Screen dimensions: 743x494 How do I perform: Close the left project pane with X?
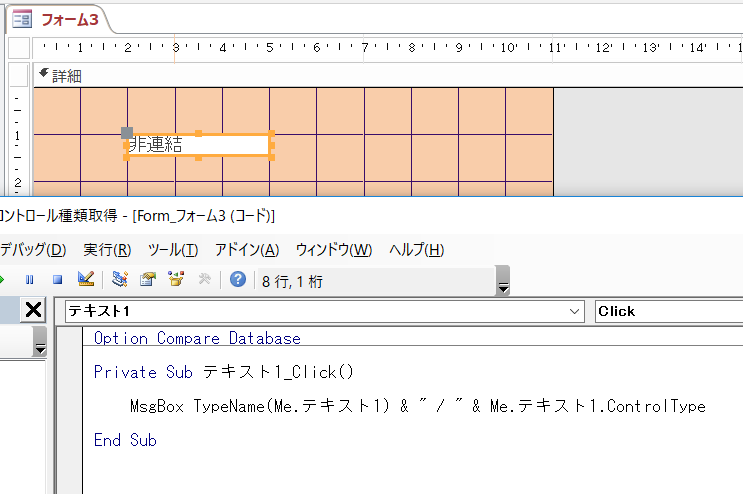[x=33, y=310]
